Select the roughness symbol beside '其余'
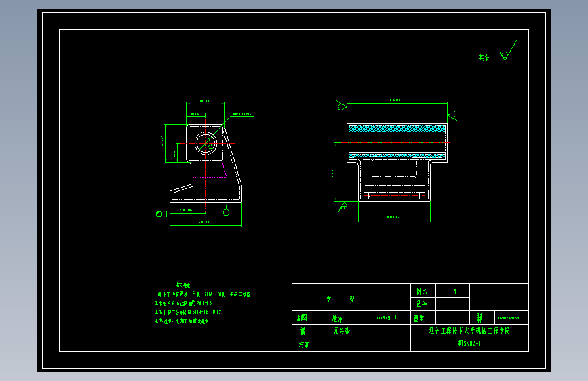Viewport: 588px width, 381px height. click(x=508, y=51)
